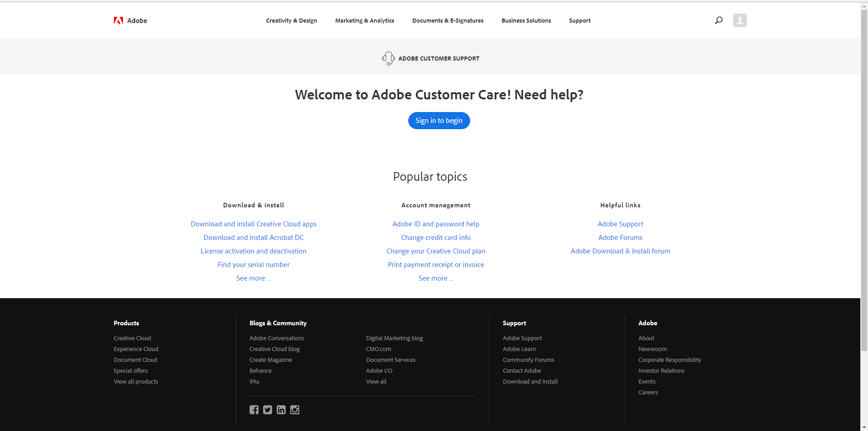This screenshot has width=868, height=431.
Task: Open Adobe's Twitter page icon
Action: (x=268, y=410)
